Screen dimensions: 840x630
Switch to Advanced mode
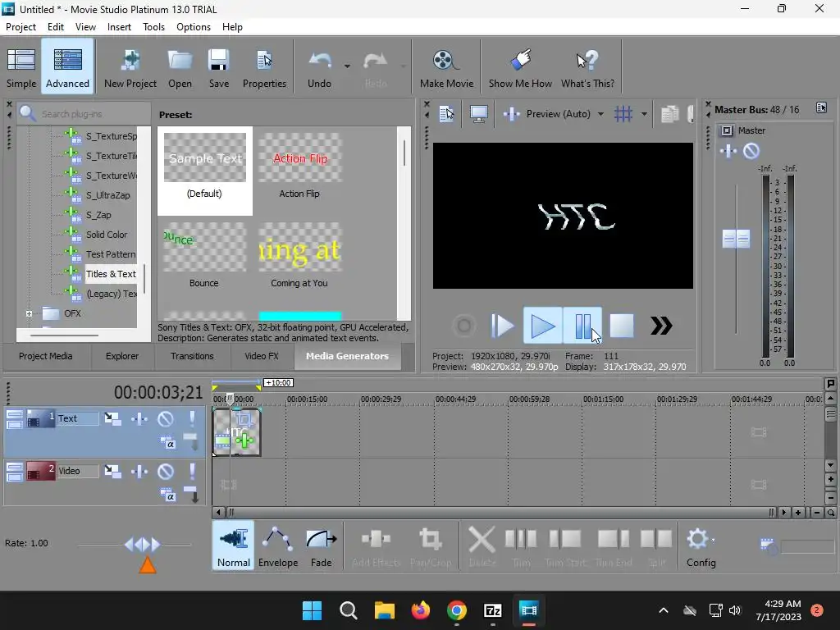[x=67, y=67]
